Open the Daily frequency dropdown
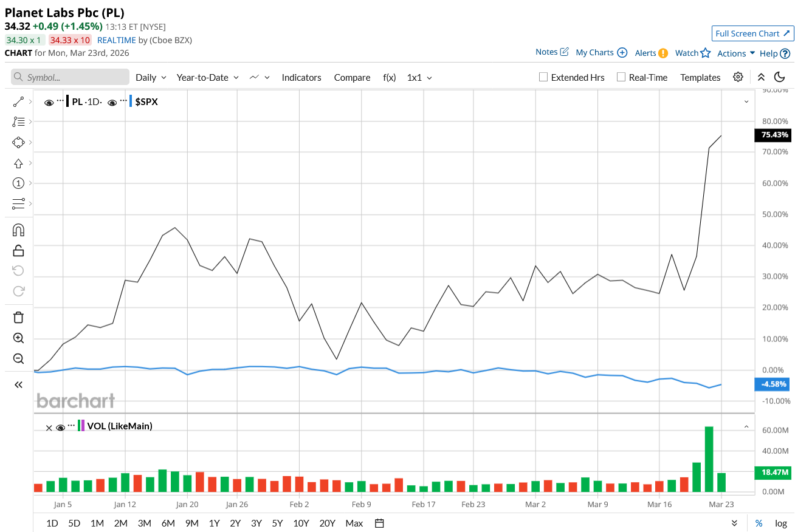This screenshot has height=532, width=795. [x=151, y=77]
